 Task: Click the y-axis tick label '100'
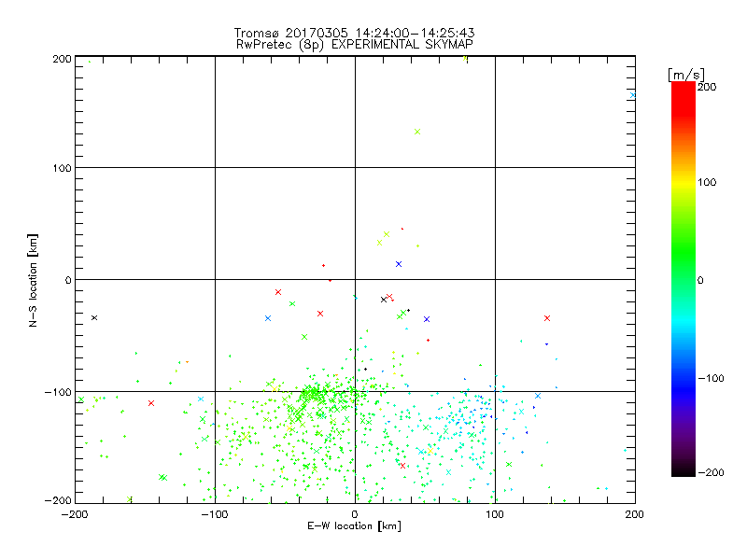(62, 168)
